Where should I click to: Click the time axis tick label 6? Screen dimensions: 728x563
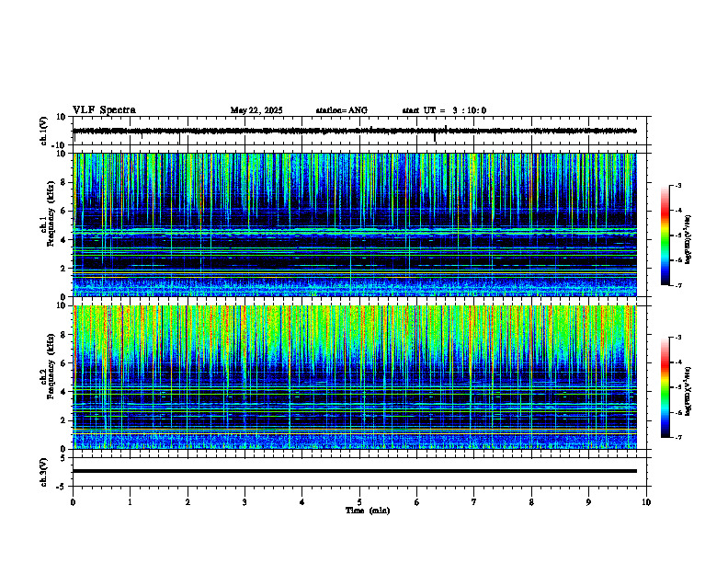click(417, 502)
